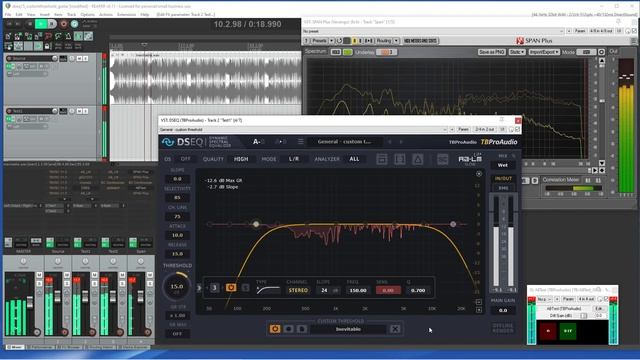This screenshot has height=360, width=640.
Task: Toggle the GR MAX OFF button
Action: click(177, 333)
